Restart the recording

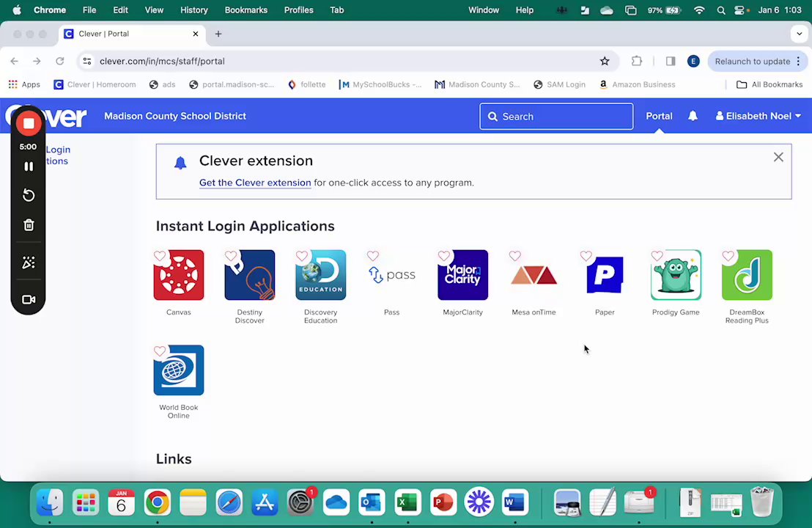pyautogui.click(x=29, y=195)
